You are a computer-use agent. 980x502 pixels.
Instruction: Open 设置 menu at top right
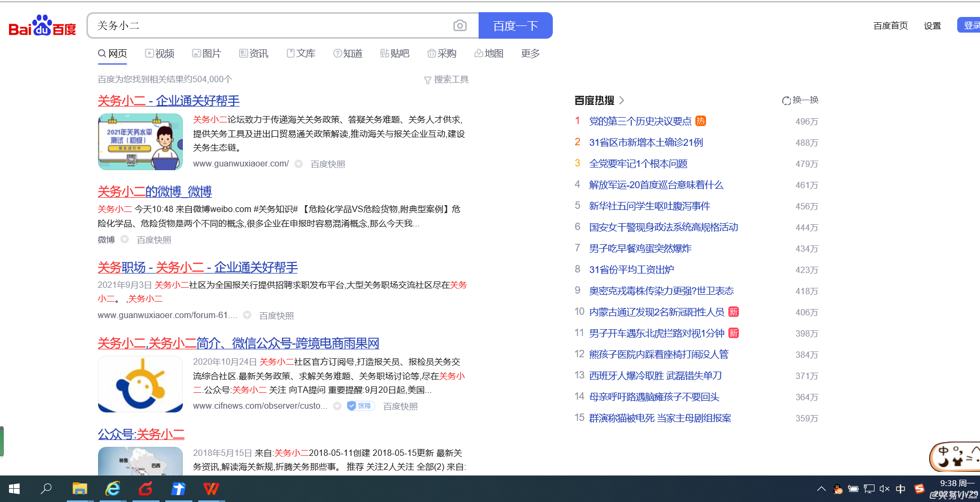pos(932,25)
